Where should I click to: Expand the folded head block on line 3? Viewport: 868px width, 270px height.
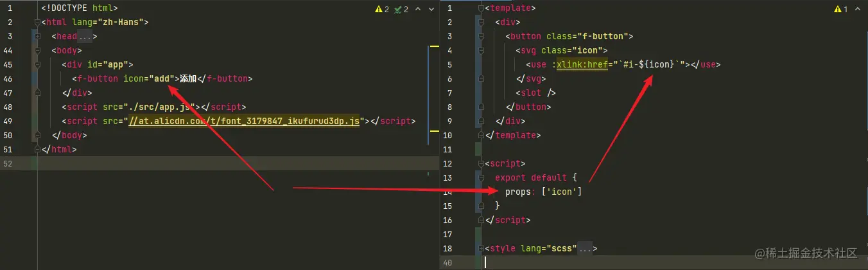coord(37,36)
